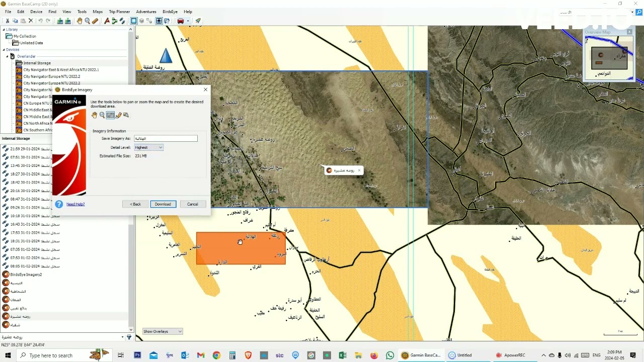The width and height of the screenshot is (644, 362).
Task: Select the Zoom magnifier tool in main toolbar
Action: click(88, 21)
